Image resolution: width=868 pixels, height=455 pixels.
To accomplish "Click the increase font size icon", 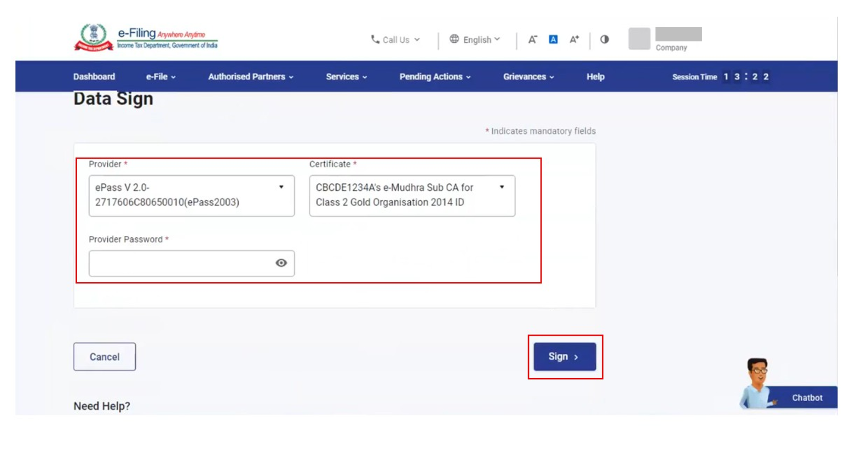I will click(x=574, y=40).
